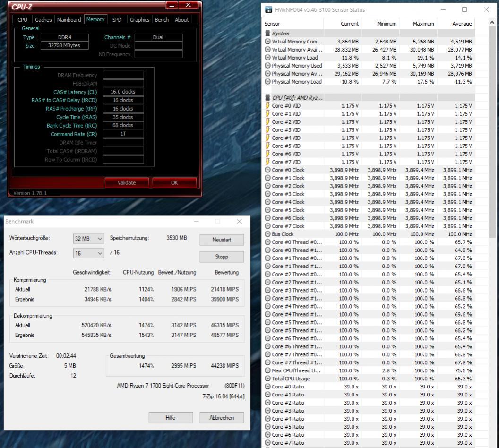Click the icon beside Core #0 Ratio

(267, 387)
